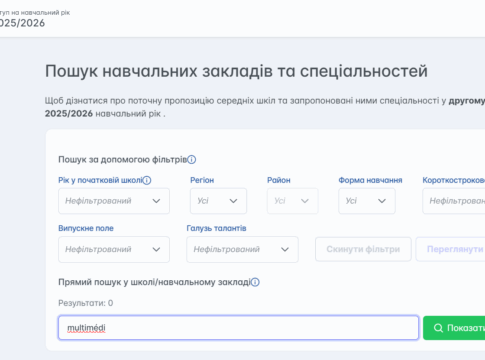Open the 'Короткострокове' dropdown at right edge

[454, 201]
